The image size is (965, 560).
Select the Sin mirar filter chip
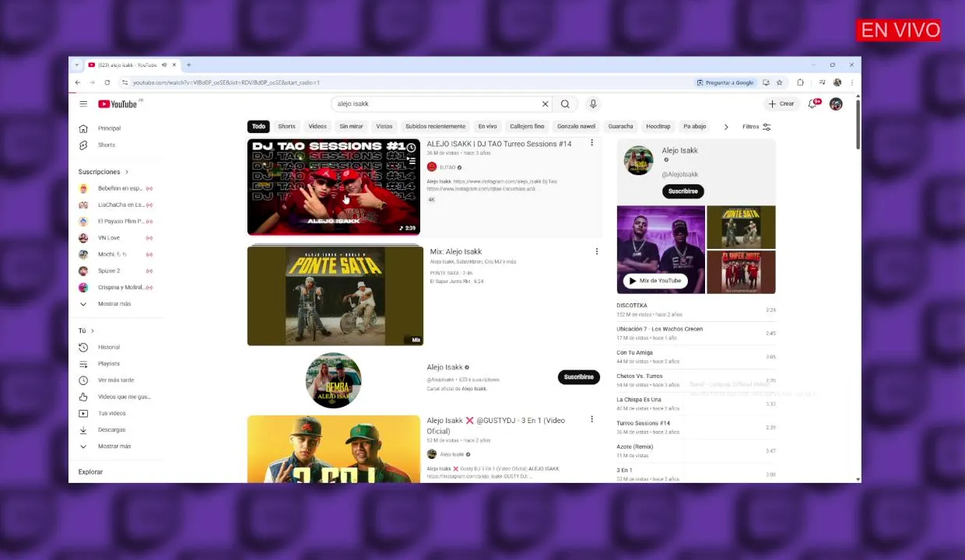coord(351,126)
